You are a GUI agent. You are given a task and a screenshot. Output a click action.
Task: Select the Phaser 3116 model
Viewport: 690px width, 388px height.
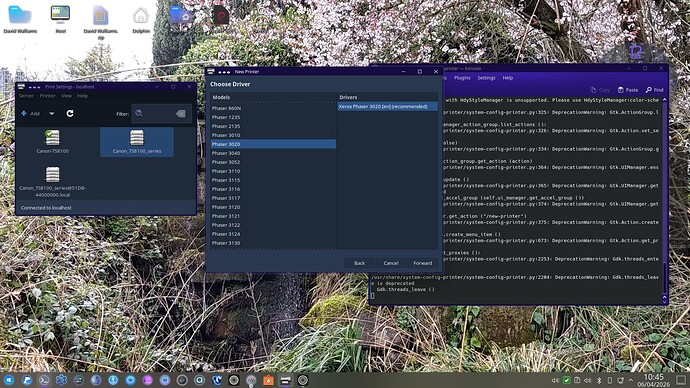click(273, 189)
